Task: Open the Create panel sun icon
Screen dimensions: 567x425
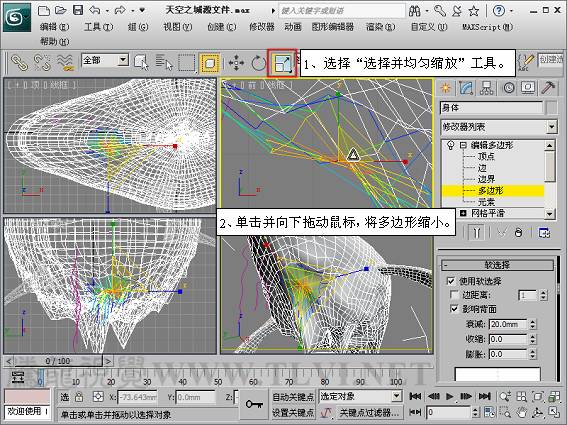Action: pyautogui.click(x=446, y=88)
